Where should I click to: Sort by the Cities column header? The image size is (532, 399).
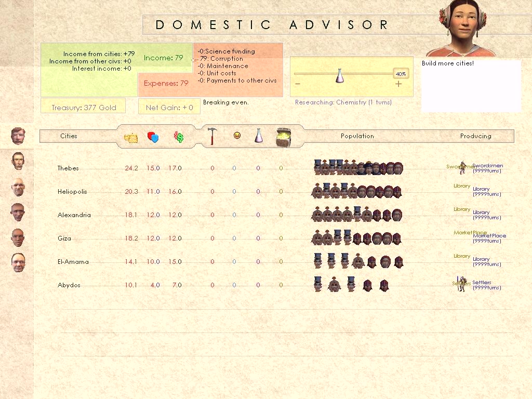click(x=69, y=136)
